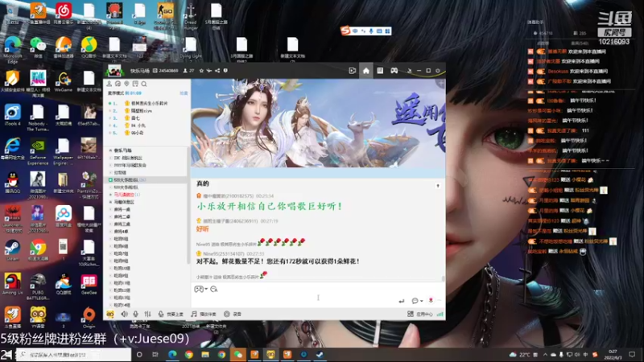
Task: Open File Explorer from the taskbar
Action: click(x=205, y=355)
